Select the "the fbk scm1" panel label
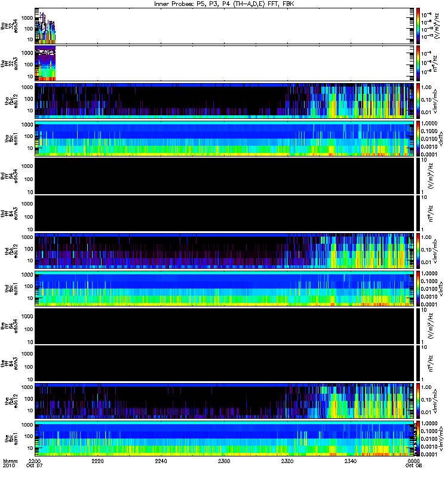 11,439
